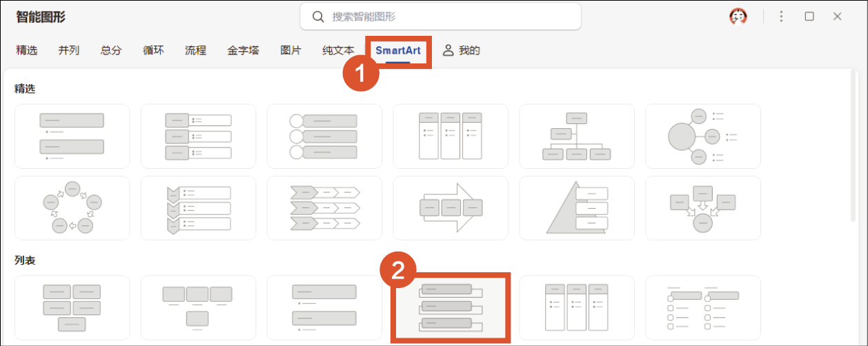868x346 pixels.
Task: Pick the converging arrows to circle layout
Action: (702, 207)
